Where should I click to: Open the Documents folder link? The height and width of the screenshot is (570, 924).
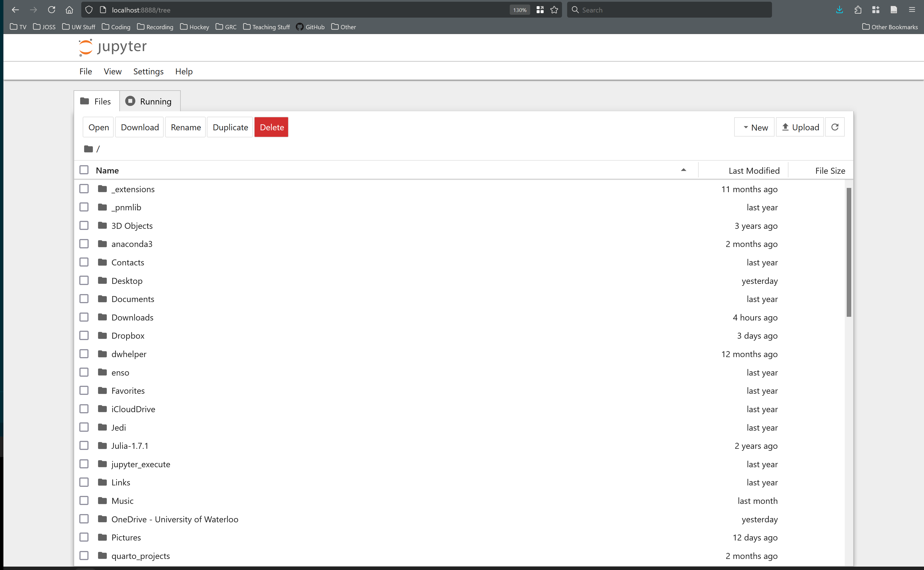133,299
